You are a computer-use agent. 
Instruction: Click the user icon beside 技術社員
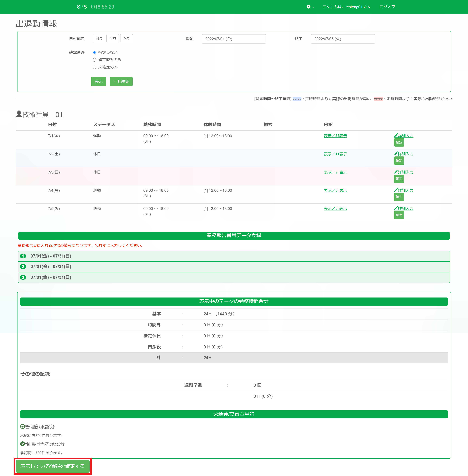pyautogui.click(x=19, y=114)
